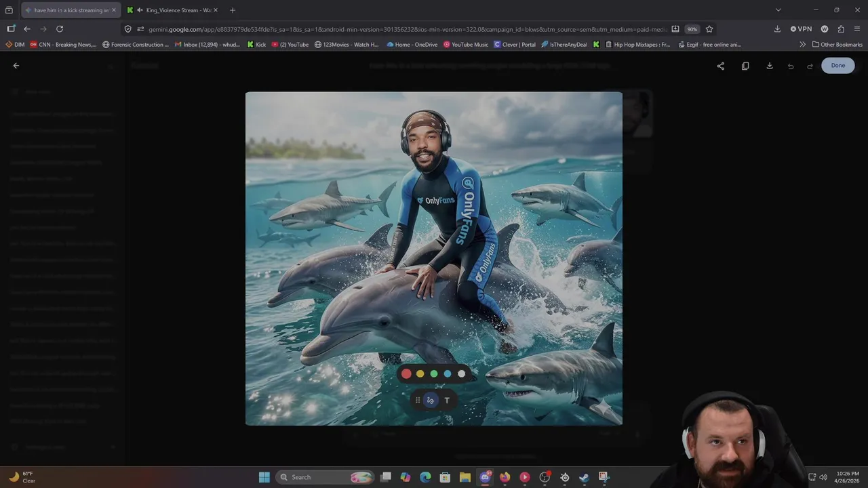Open Home - OneDrive bookmark
This screenshot has height=488, width=868.
412,45
